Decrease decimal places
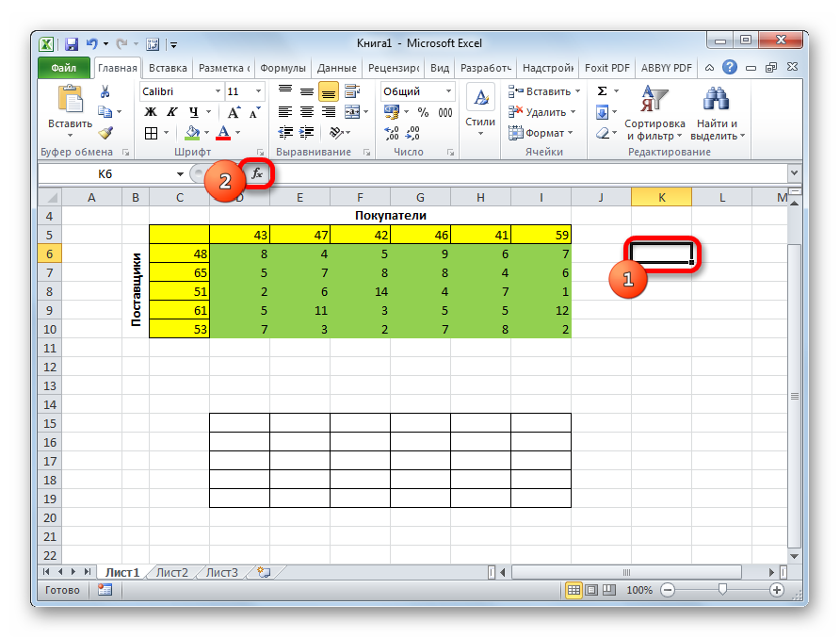 point(412,133)
